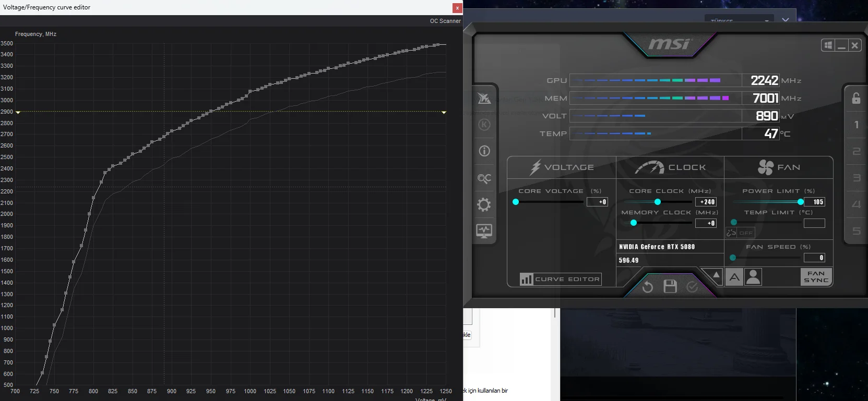Image resolution: width=868 pixels, height=401 pixels.
Task: Click the Core Clock value field +240
Action: (x=706, y=202)
